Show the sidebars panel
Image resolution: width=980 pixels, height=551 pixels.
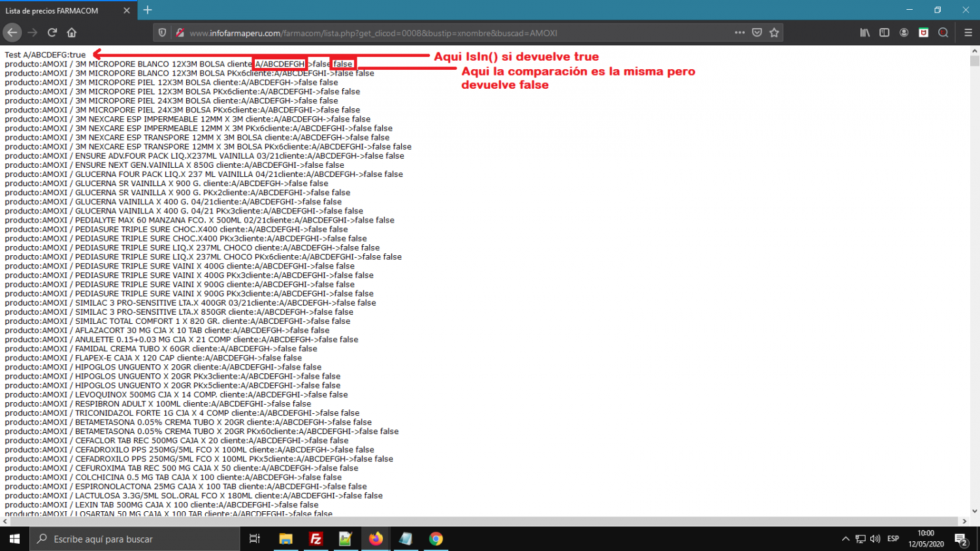coord(884,33)
